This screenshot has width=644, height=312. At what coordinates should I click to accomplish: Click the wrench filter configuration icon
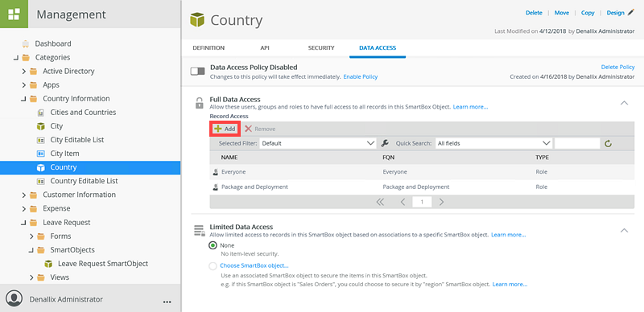click(385, 143)
